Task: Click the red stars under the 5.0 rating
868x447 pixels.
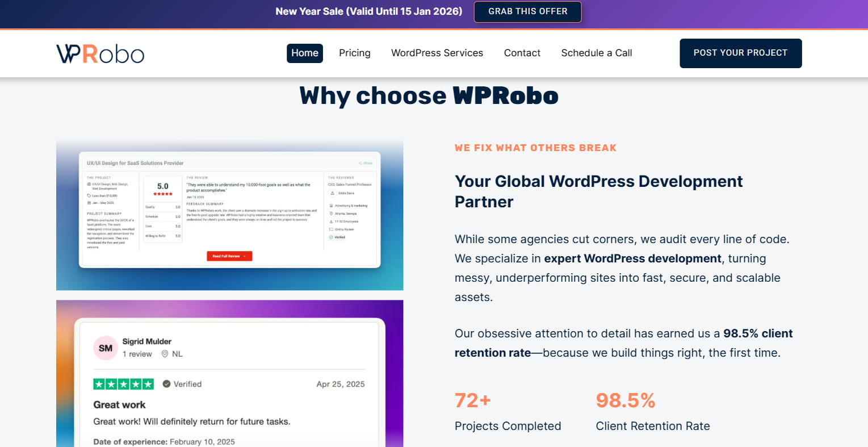Action: click(x=163, y=194)
